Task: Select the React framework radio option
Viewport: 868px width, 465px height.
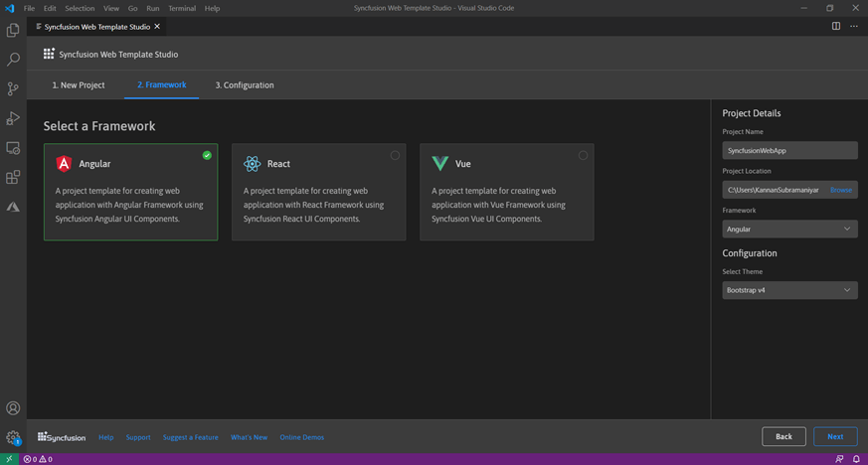Action: [x=395, y=155]
